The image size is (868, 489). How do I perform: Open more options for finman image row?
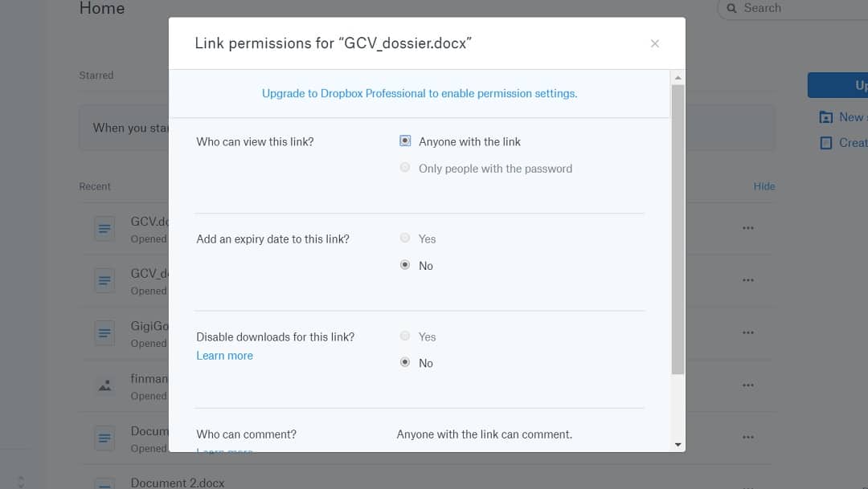[x=748, y=385]
